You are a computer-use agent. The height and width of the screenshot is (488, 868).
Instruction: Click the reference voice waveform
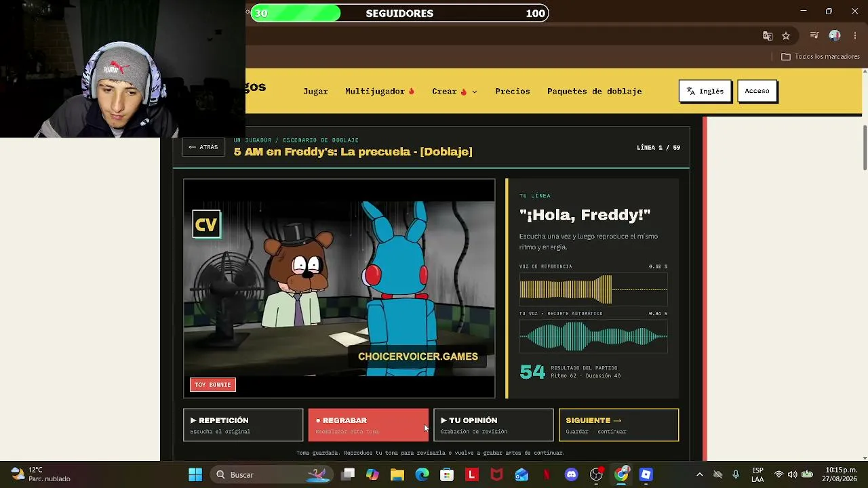click(593, 289)
